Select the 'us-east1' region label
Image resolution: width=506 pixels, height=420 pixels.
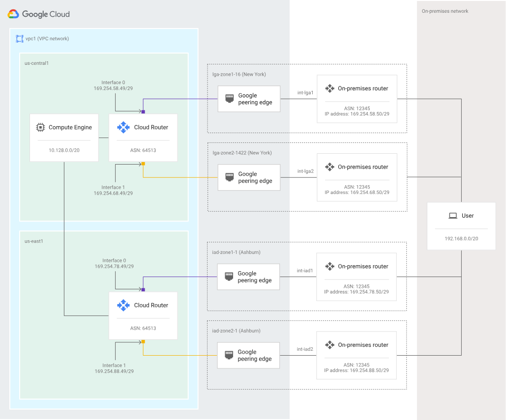pos(33,241)
